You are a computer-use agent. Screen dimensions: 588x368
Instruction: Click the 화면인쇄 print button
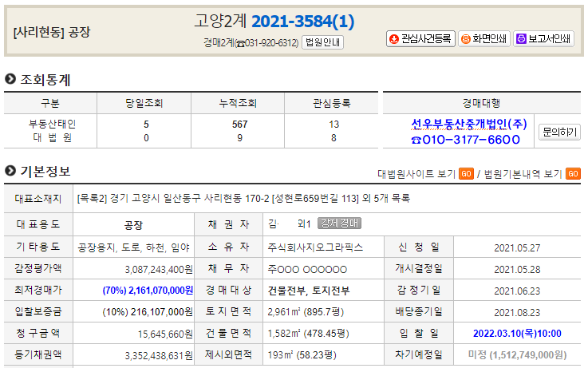tap(483, 38)
